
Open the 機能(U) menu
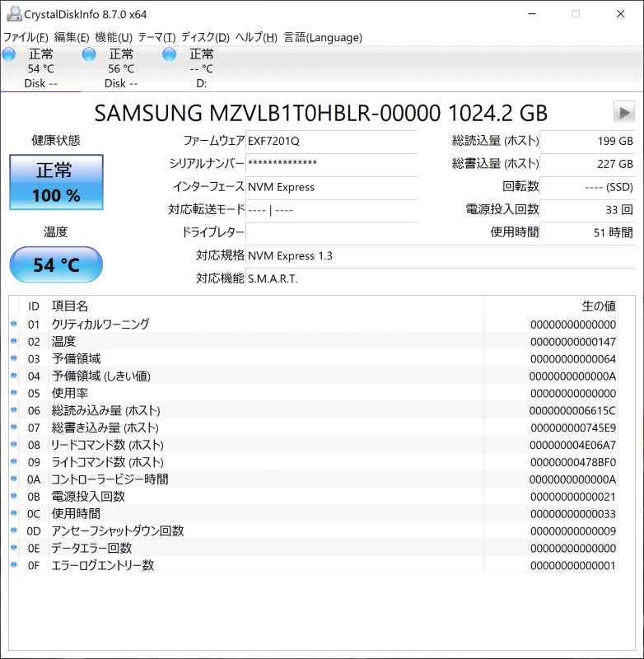114,37
